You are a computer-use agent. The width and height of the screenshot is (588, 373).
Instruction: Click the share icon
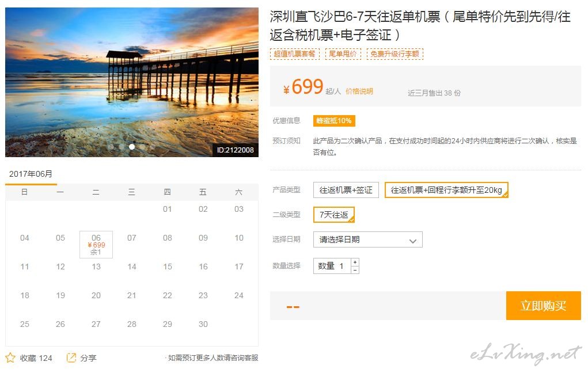71,357
